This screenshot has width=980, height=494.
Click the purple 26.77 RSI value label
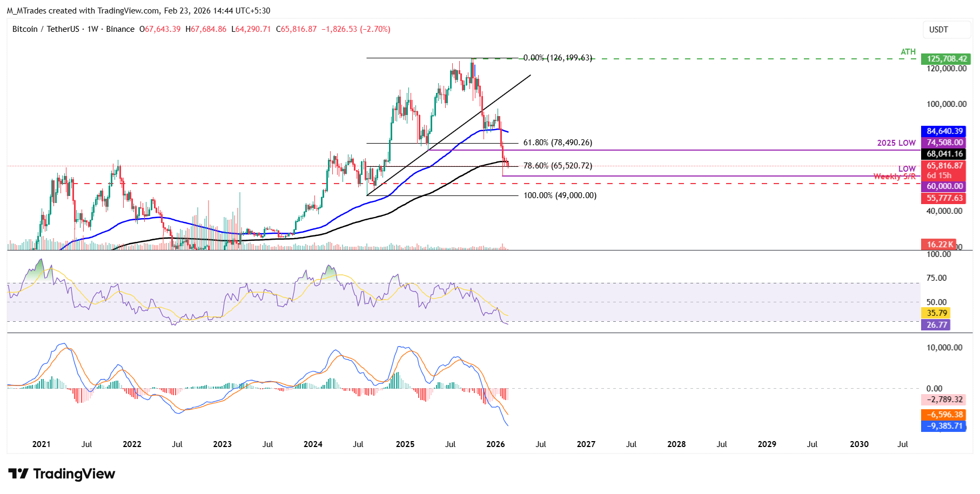pos(935,325)
